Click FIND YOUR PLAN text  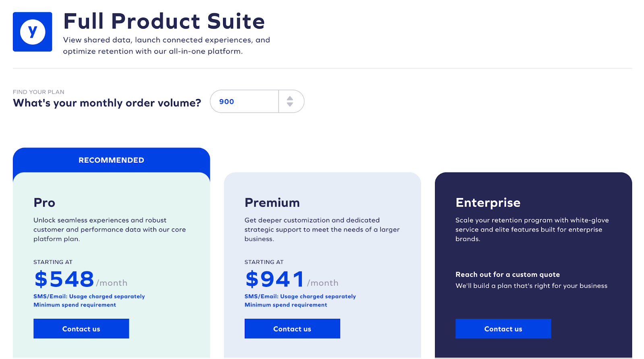tap(39, 92)
